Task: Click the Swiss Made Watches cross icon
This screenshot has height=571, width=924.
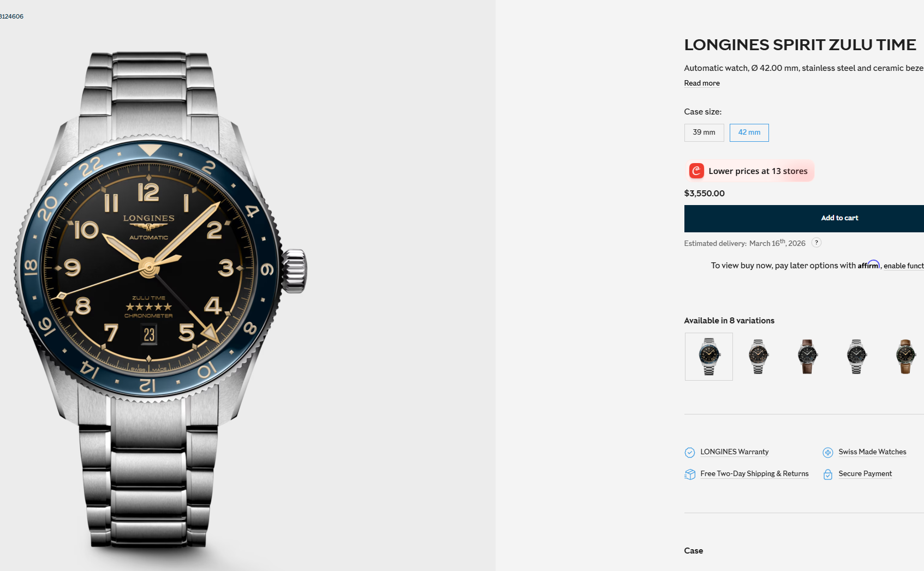Action: 828,452
